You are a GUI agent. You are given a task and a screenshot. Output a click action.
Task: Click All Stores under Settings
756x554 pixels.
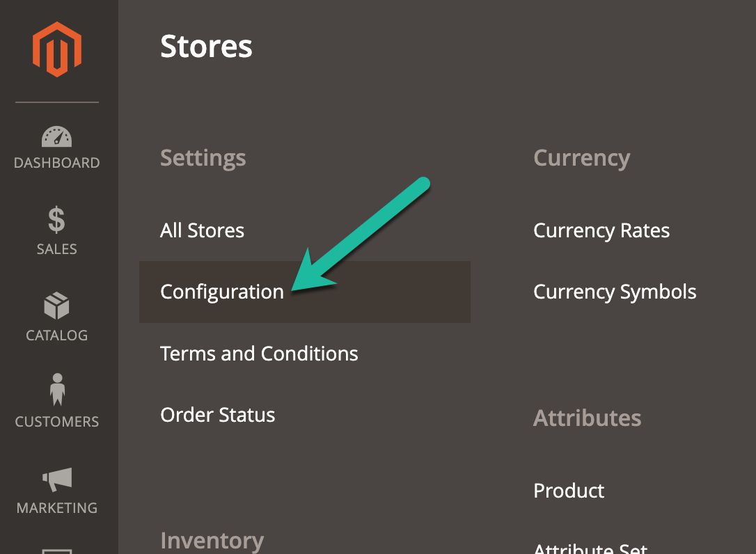click(x=202, y=230)
